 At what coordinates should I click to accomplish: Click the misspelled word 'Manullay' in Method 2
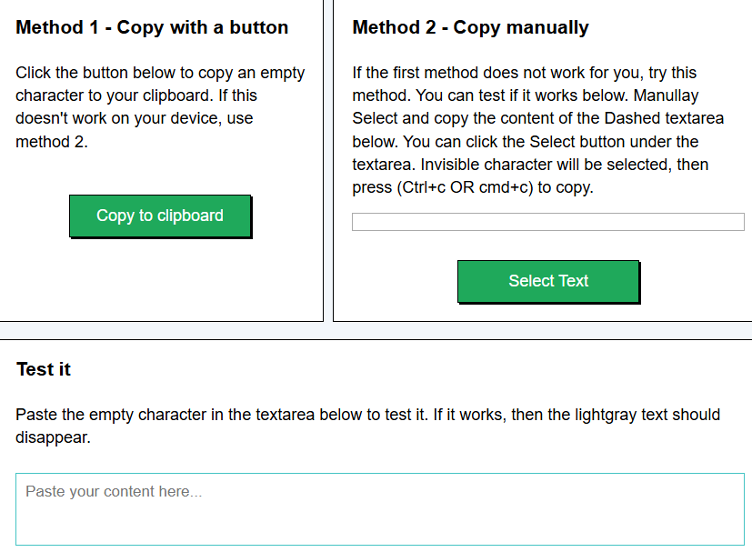click(666, 95)
